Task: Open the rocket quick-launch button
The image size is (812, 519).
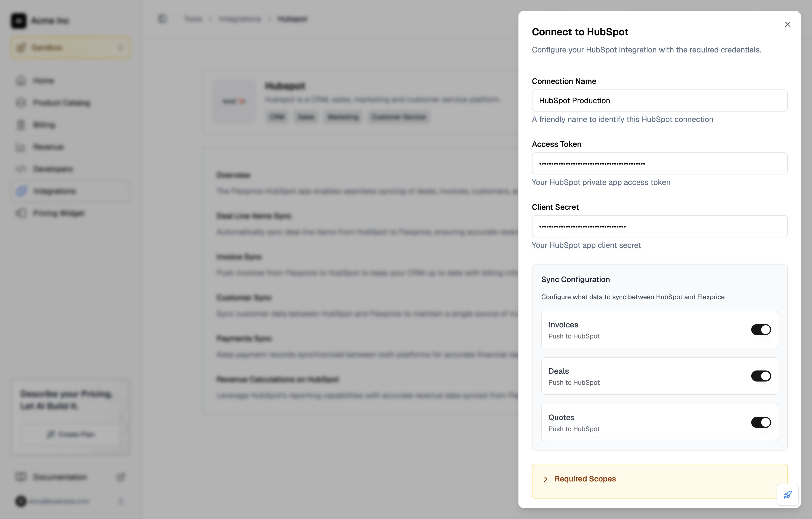Action: pos(787,495)
